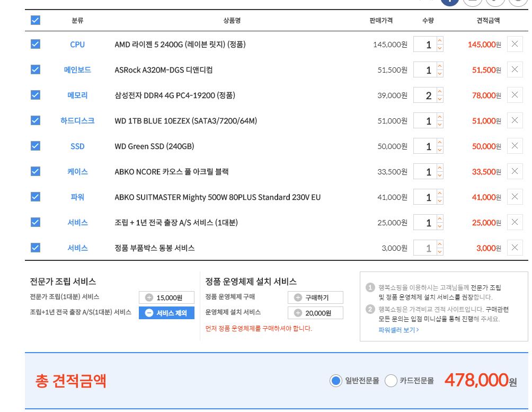Open the 메모리 category link
The image size is (532, 412).
coord(77,95)
